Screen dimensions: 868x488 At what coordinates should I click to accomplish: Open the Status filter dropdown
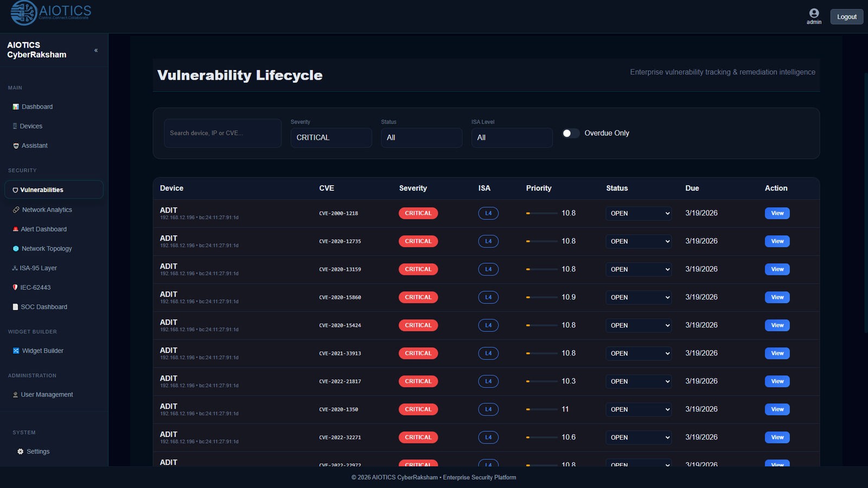[422, 138]
